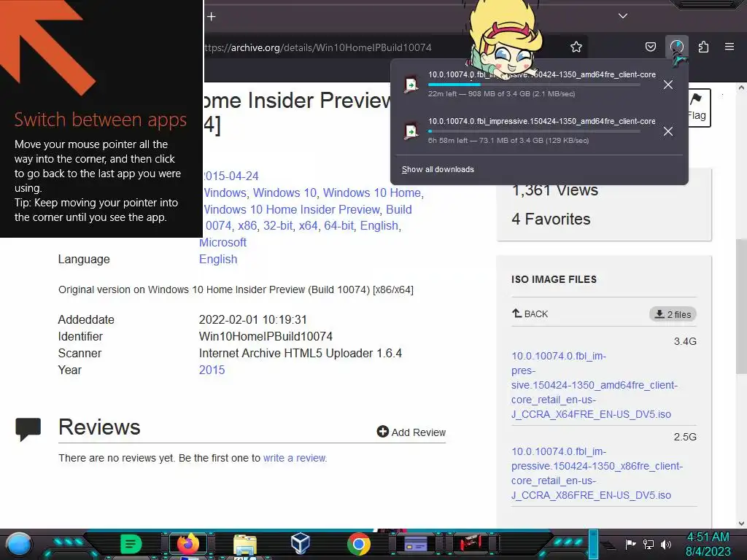Download the x86fre X86FRE ISO link

click(x=597, y=473)
